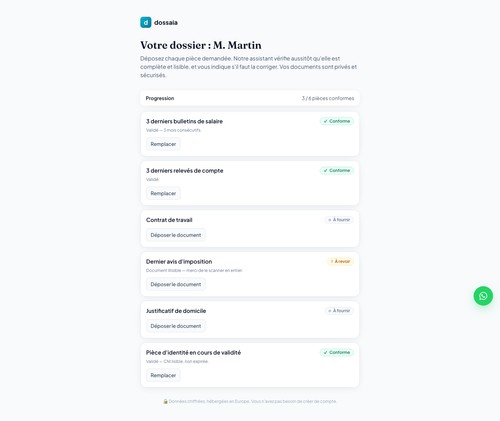The height and width of the screenshot is (421, 500).
Task: Replace the 3 derniers bulletins de salaire
Action: tap(163, 144)
